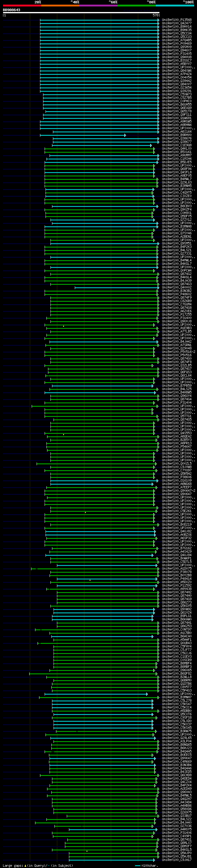Image resolution: width=197 pixels, height=868 pixels.
Task: Select label UniRef100_Q3ZLB5
Action: 177,365
